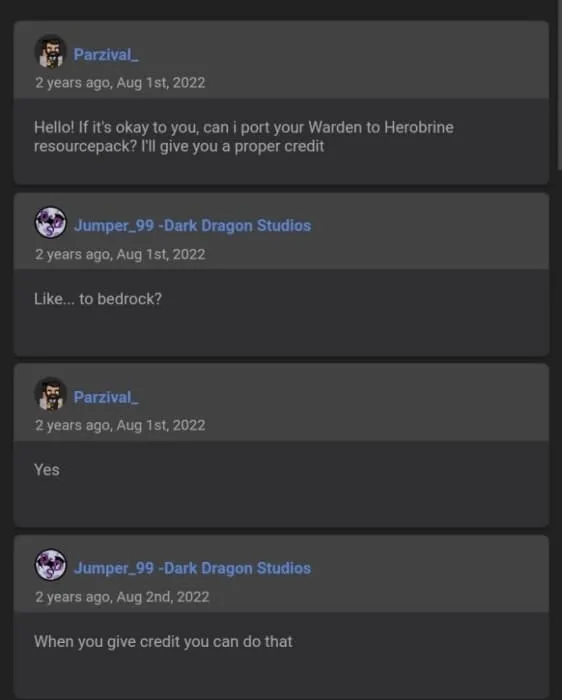Click the vertical scrollbar on the right edge
Image resolution: width=562 pixels, height=700 pixels.
click(x=558, y=85)
